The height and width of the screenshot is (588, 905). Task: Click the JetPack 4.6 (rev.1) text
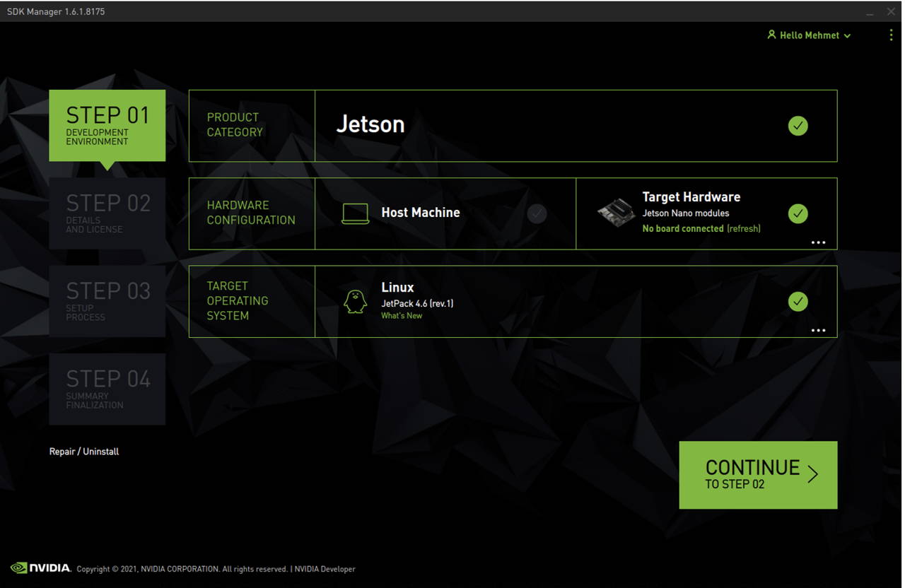(417, 303)
